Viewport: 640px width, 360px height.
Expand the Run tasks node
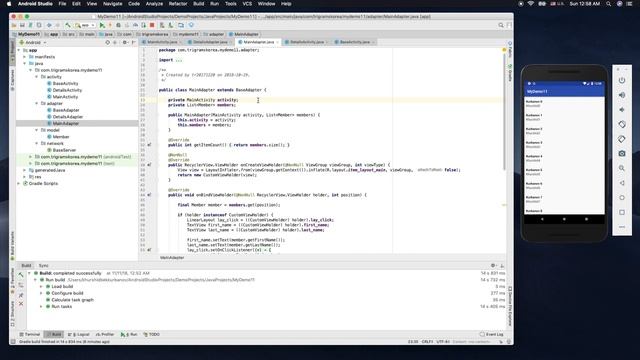41,307
